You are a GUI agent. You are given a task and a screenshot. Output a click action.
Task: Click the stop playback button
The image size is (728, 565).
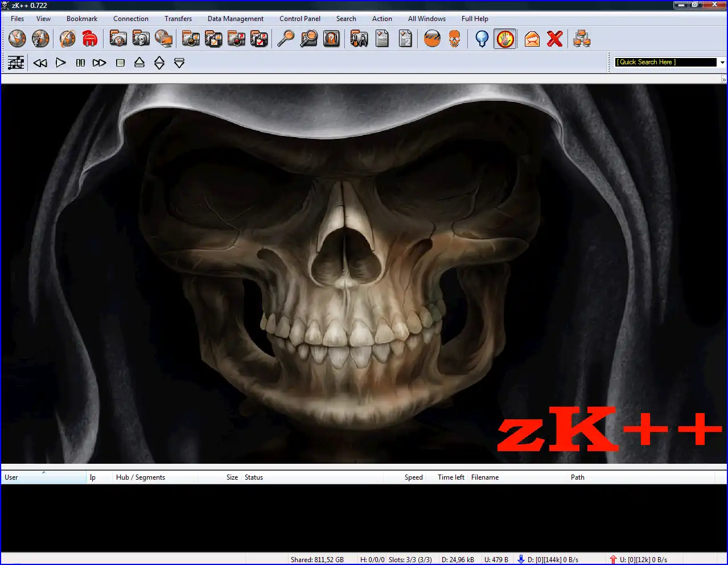pos(120,63)
